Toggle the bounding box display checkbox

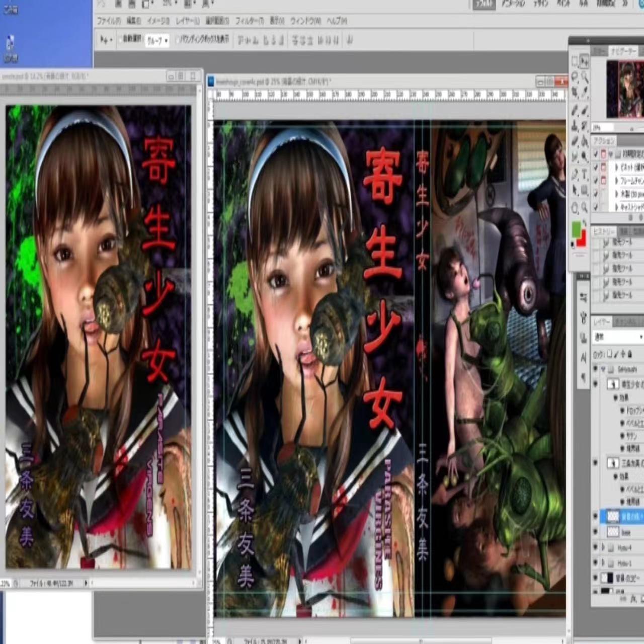(178, 40)
